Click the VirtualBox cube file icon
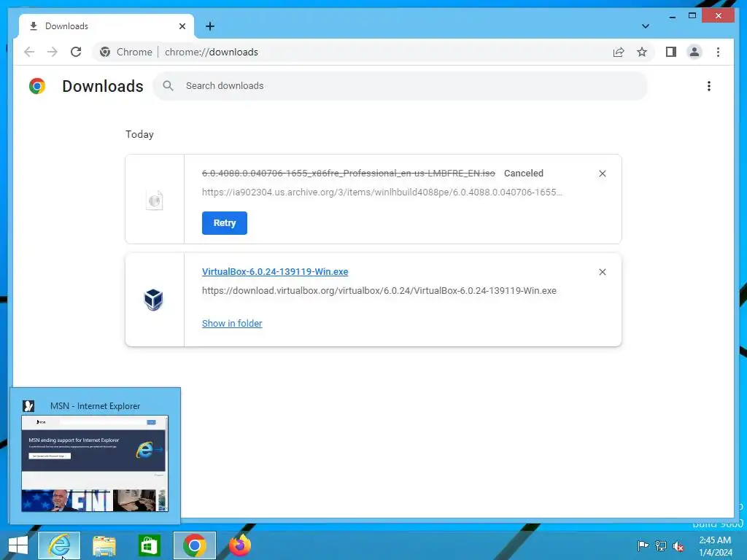The width and height of the screenshot is (747, 560). (153, 300)
